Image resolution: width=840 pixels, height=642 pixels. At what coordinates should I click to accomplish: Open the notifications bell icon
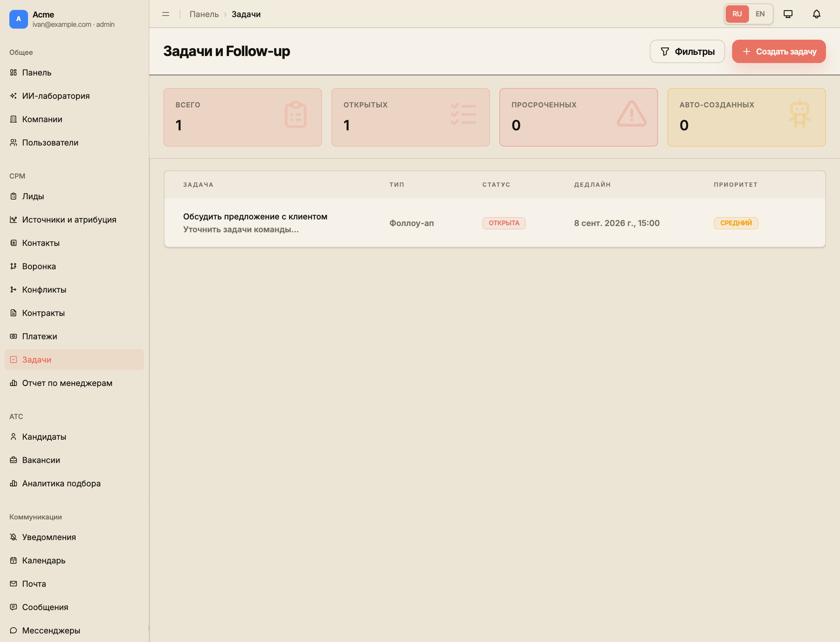816,14
